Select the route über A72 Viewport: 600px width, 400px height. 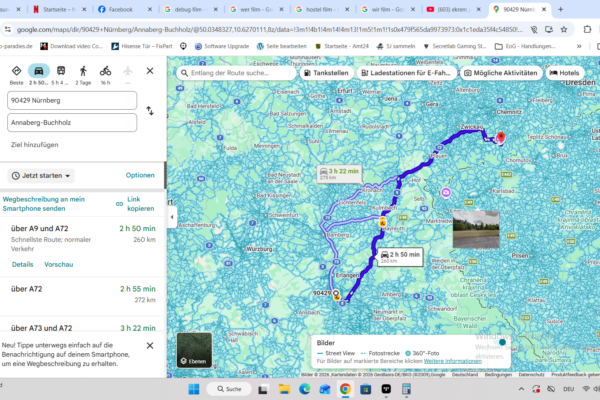(82, 294)
